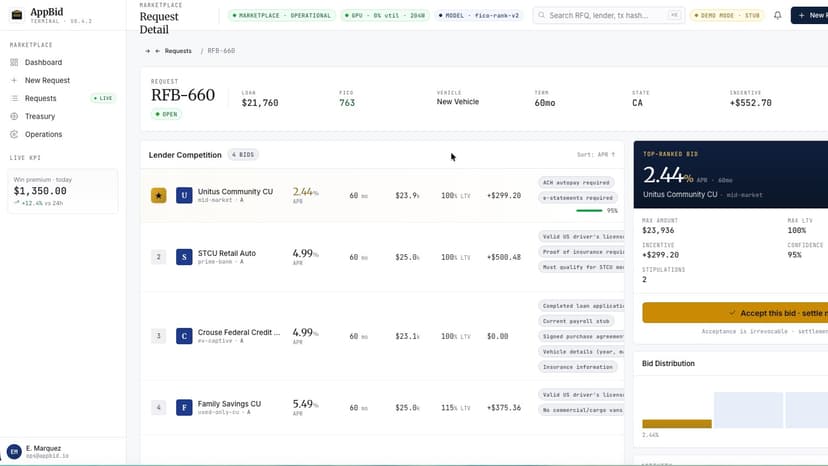Click the Treasury globe icon

click(14, 116)
